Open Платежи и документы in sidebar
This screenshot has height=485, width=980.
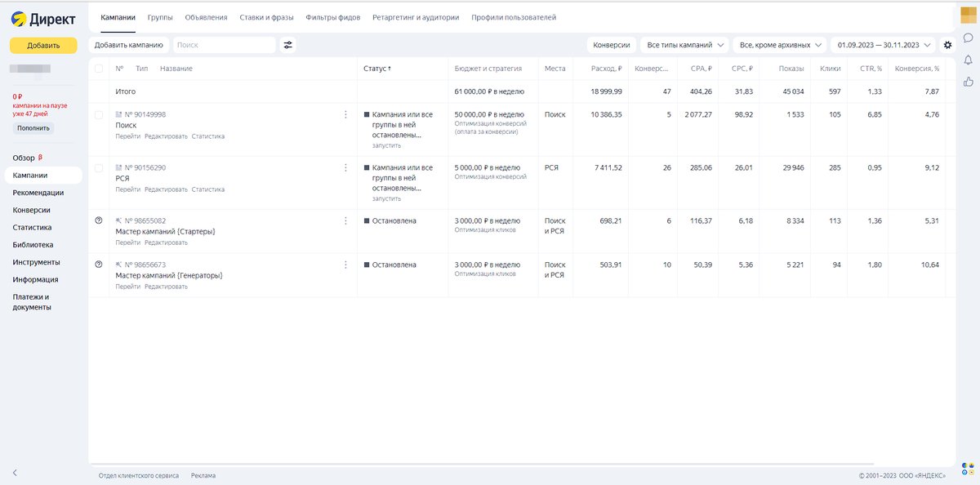click(32, 302)
